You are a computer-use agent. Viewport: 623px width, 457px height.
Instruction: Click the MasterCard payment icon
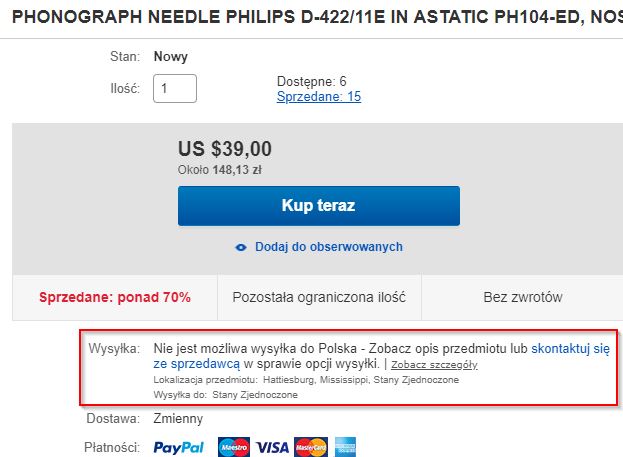(311, 447)
